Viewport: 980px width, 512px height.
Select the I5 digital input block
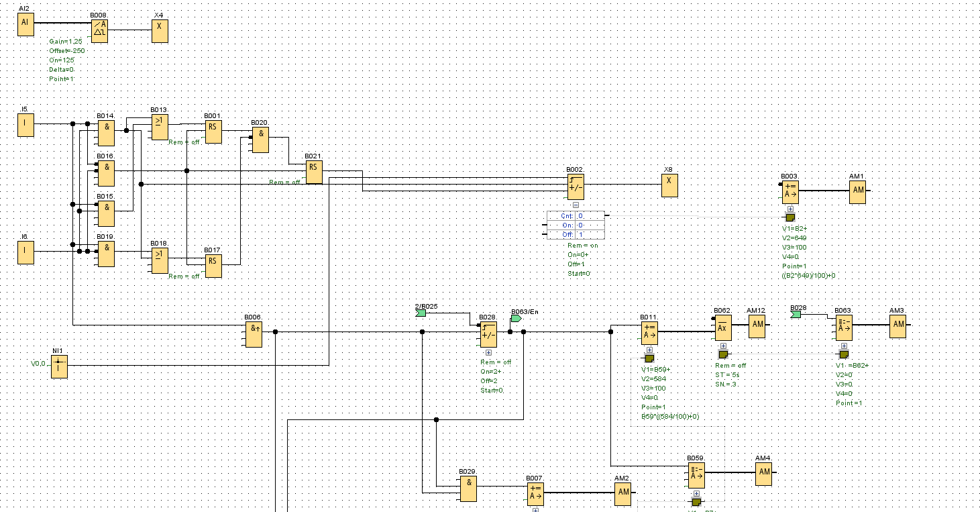[25, 125]
